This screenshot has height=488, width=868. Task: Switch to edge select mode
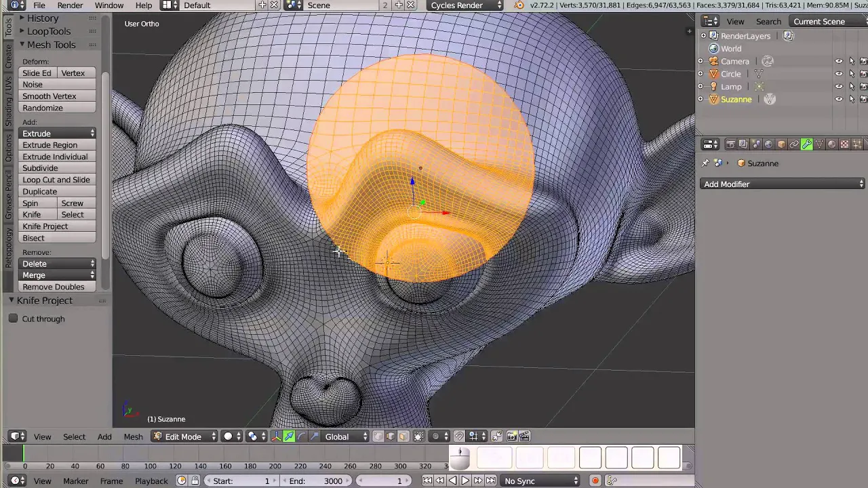[x=391, y=436]
